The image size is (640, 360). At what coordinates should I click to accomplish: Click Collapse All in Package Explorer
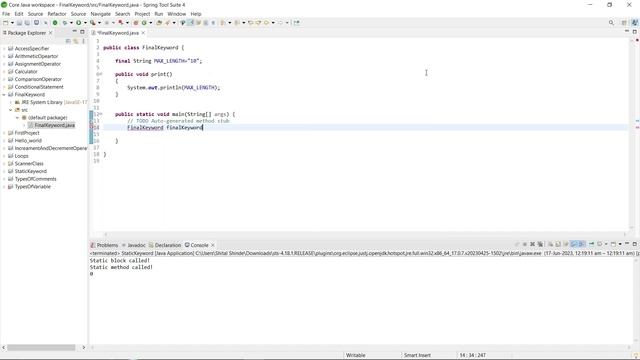[68, 41]
